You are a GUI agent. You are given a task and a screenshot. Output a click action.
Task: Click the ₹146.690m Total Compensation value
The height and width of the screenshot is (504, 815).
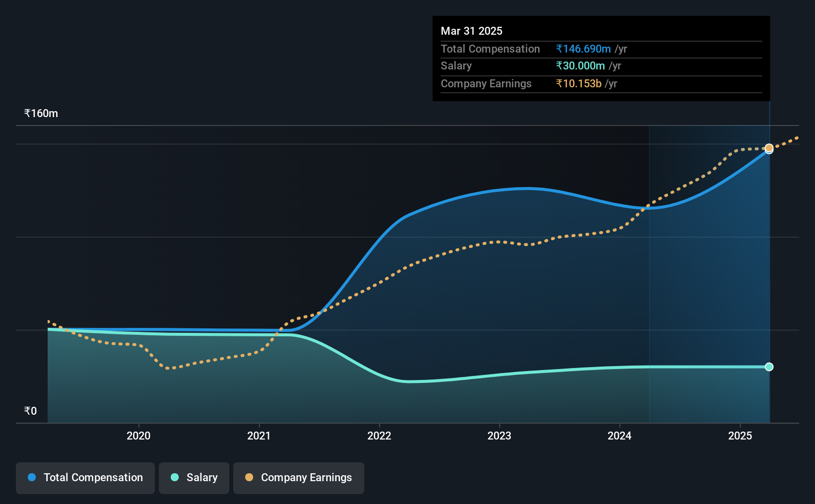click(x=583, y=49)
